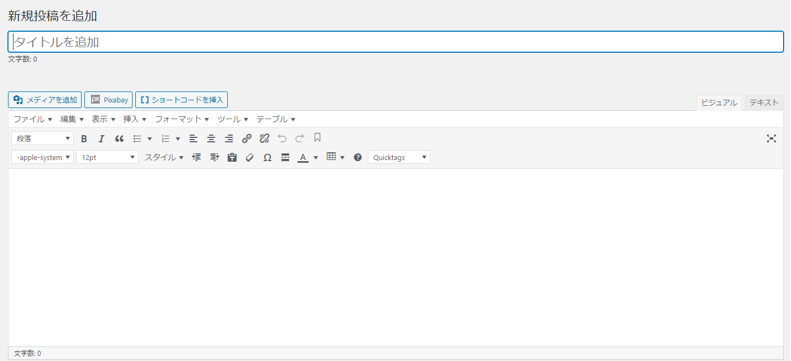
Task: Click the redo arrow
Action: click(x=300, y=138)
